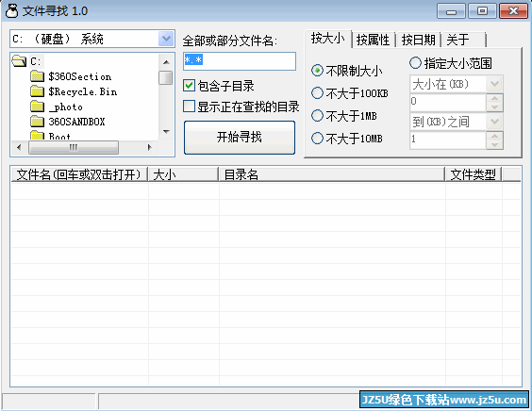Image resolution: width=532 pixels, height=411 pixels.
Task: Click the minimum size input showing 0
Action: point(448,103)
